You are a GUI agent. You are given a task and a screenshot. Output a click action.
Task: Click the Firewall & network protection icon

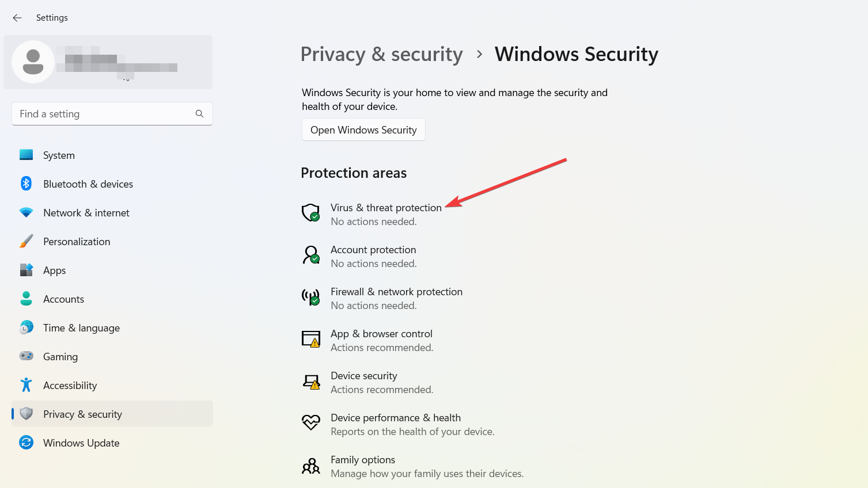pyautogui.click(x=311, y=297)
